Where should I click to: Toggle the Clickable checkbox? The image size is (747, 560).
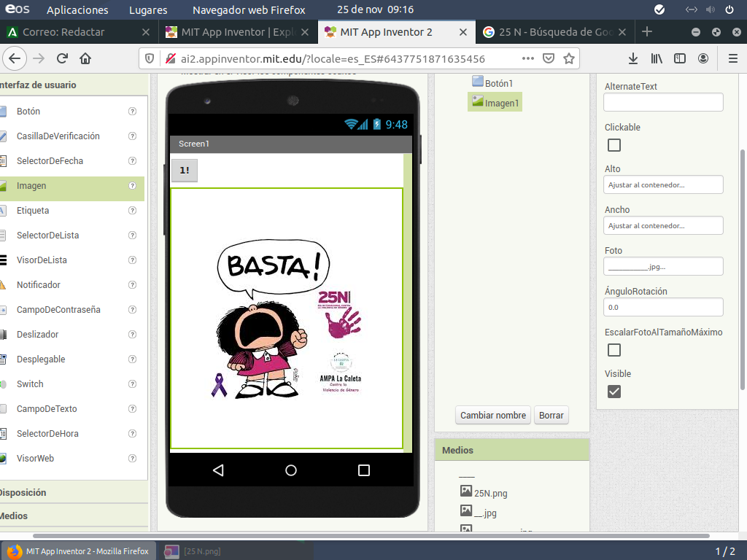[x=614, y=145]
